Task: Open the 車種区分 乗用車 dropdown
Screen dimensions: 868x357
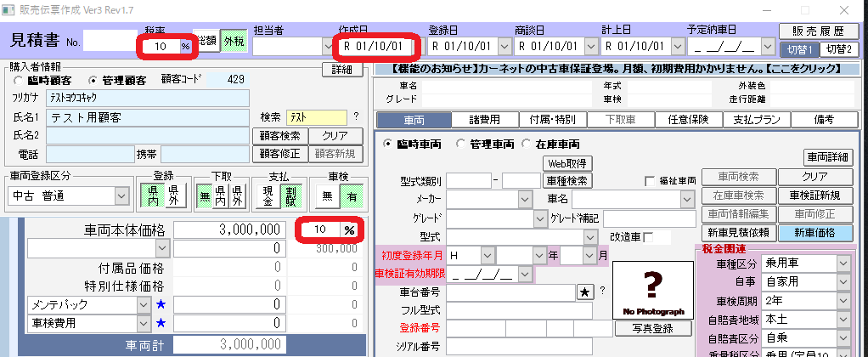Action: [843, 263]
